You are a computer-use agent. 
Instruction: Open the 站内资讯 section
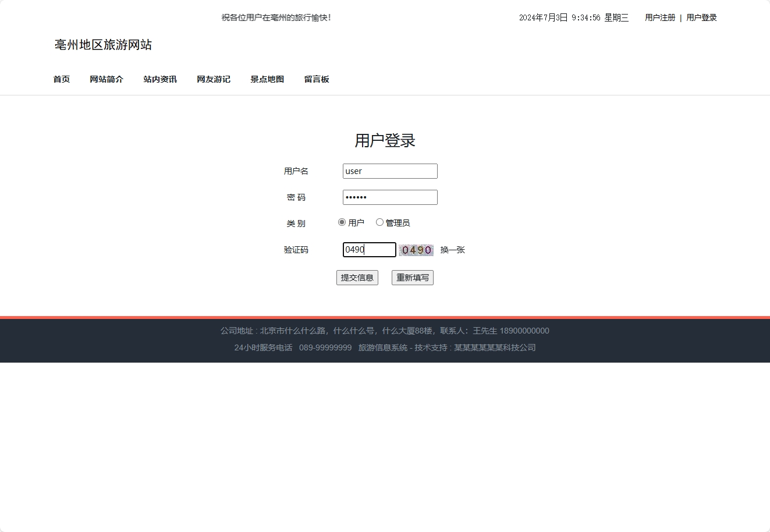point(160,79)
